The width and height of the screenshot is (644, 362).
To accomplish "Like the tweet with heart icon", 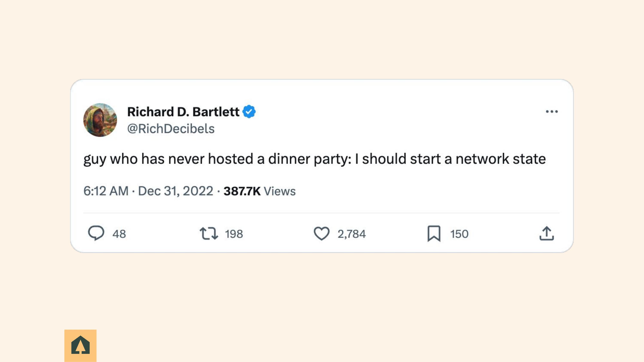I will click(x=322, y=233).
